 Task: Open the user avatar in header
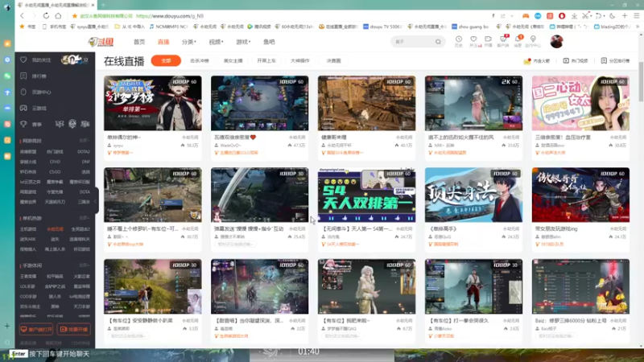point(556,42)
